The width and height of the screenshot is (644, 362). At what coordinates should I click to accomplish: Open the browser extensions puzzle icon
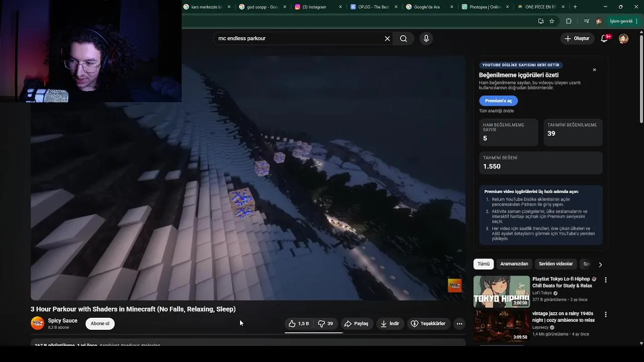[569, 21]
